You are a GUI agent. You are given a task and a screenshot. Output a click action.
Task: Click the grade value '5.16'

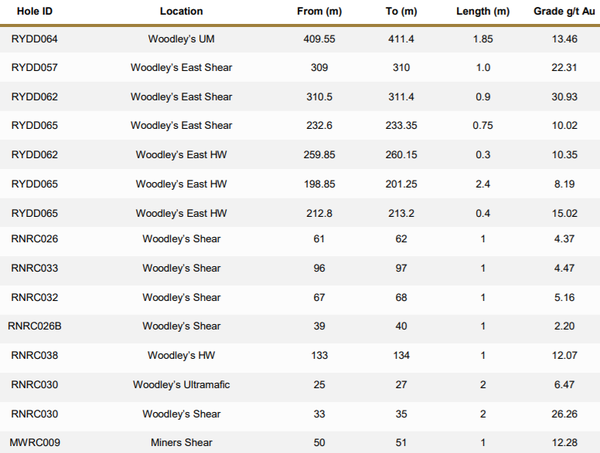tap(564, 298)
